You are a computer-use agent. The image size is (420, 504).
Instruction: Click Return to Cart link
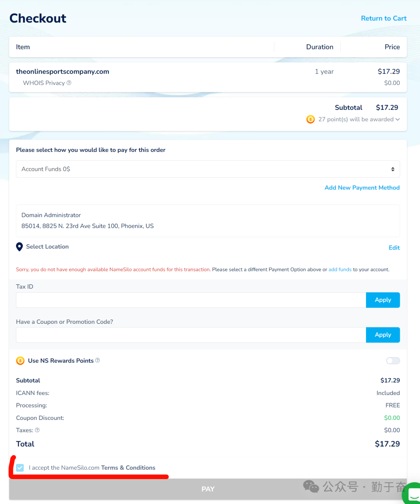coord(383,18)
